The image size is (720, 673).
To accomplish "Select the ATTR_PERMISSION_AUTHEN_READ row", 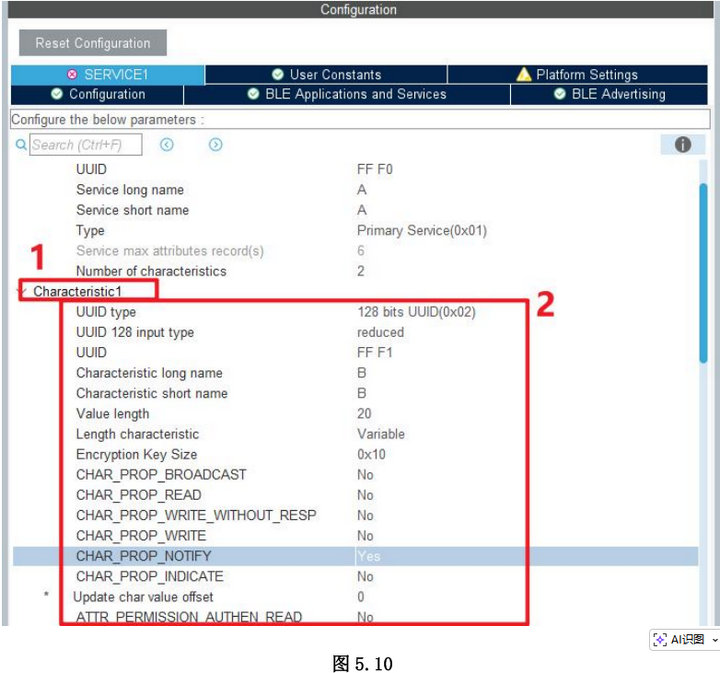I will [355, 617].
